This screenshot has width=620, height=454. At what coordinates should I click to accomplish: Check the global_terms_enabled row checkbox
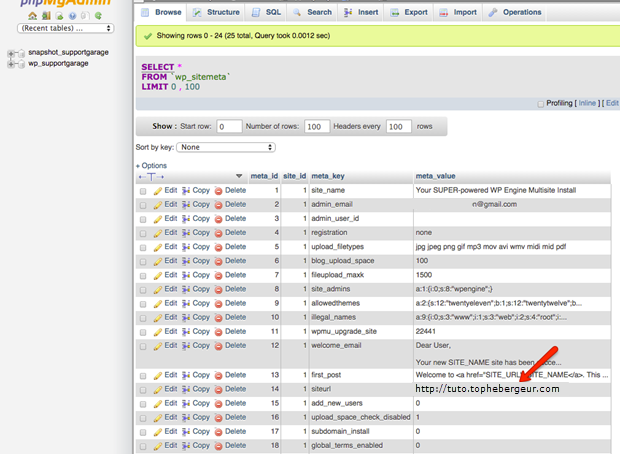point(143,446)
